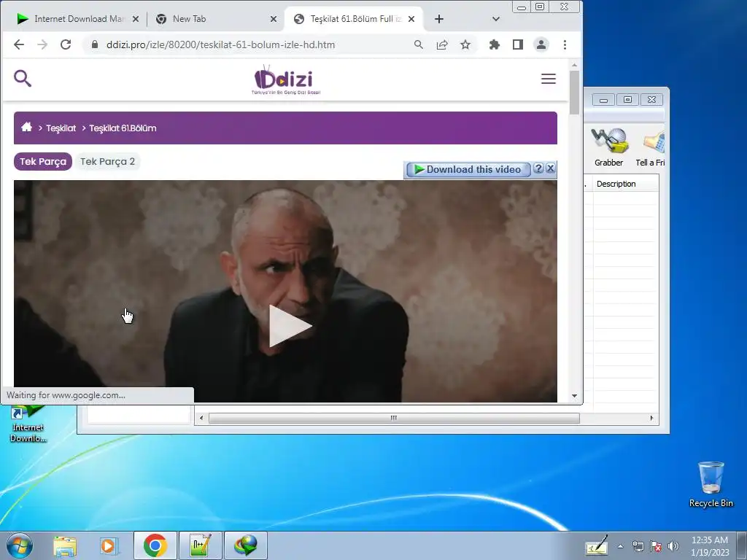Screen dimensions: 747x560
Task: Play the video with the center play button
Action: coord(290,326)
